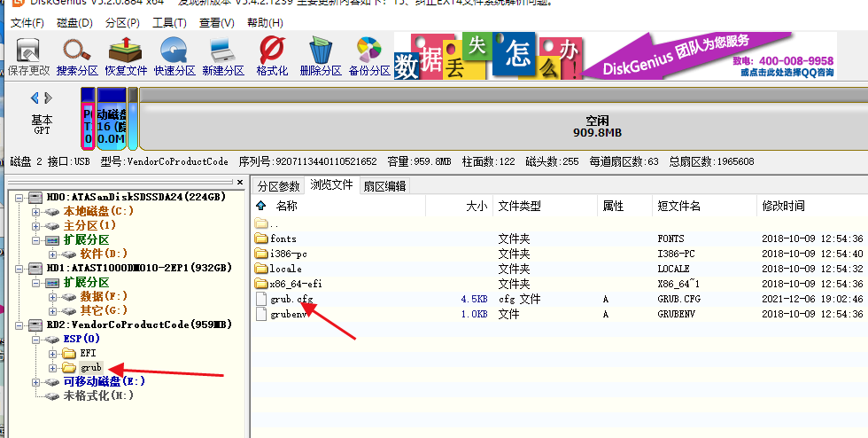Collapse the RD2 VendorCoProductCode disk node
This screenshot has width=868, height=438.
(19, 325)
